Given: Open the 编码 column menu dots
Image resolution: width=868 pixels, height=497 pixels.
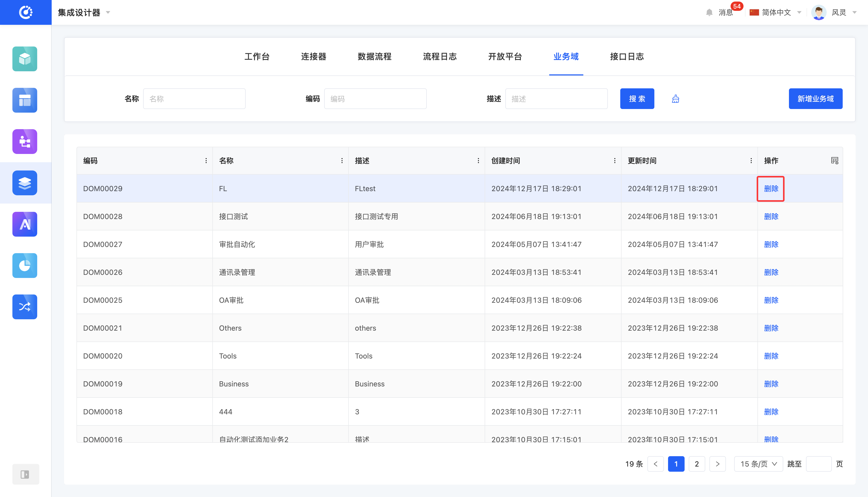Looking at the screenshot, I should [206, 160].
